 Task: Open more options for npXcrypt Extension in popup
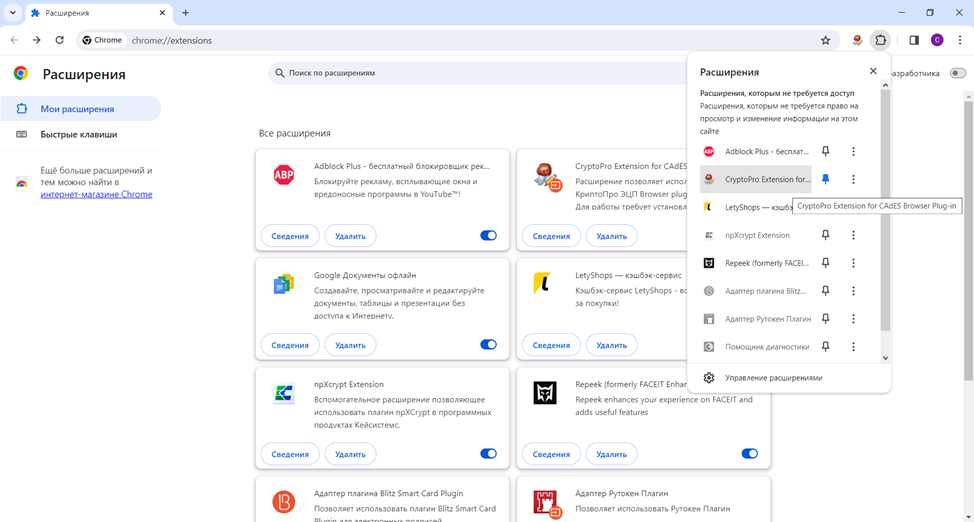click(x=853, y=235)
